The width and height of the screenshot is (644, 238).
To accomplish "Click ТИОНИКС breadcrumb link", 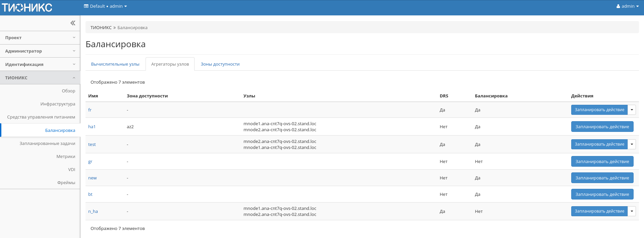I will [x=101, y=28].
